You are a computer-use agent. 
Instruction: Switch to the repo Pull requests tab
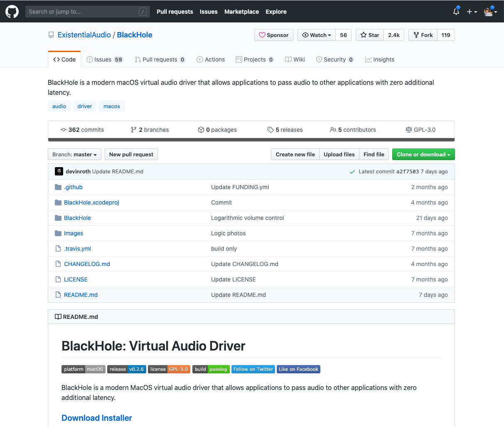point(160,59)
